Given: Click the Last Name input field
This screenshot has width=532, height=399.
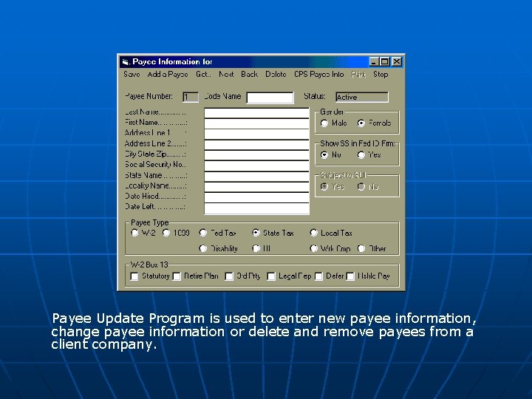Looking at the screenshot, I should click(x=256, y=113).
